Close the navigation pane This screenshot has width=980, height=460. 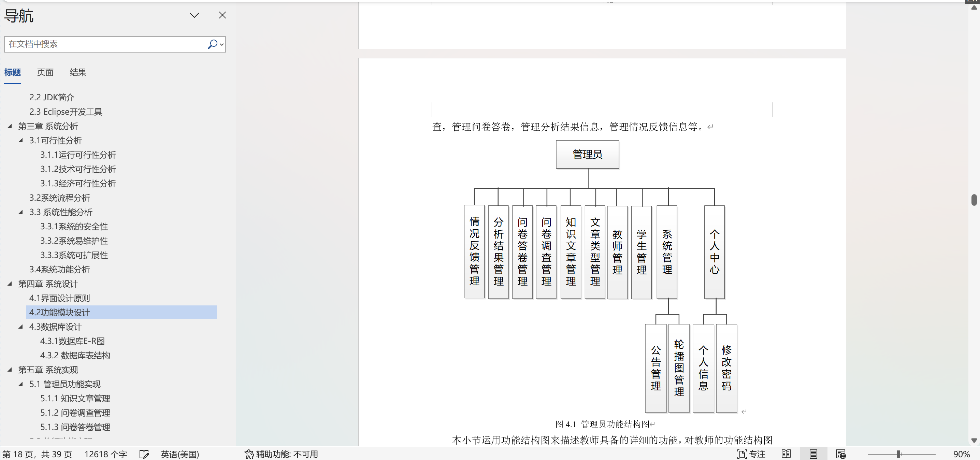pos(222,15)
